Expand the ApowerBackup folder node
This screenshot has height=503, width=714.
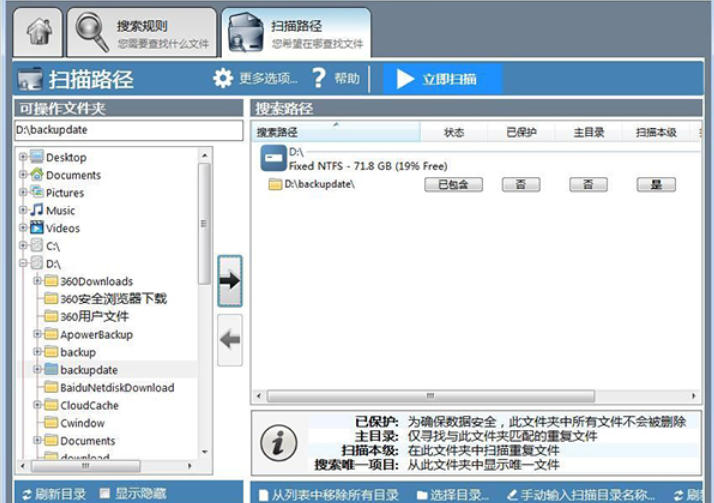pyautogui.click(x=37, y=334)
